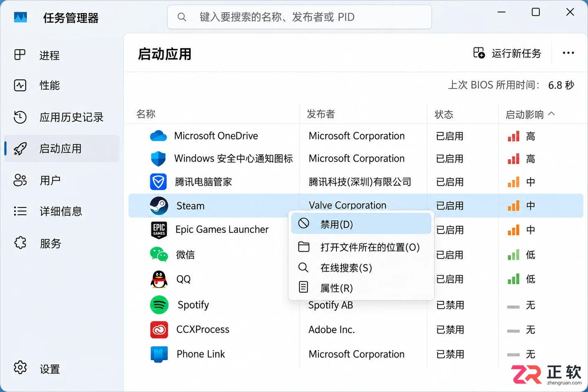Screen dimensions: 588x392
Task: Click the Users people icon
Action: coord(20,180)
